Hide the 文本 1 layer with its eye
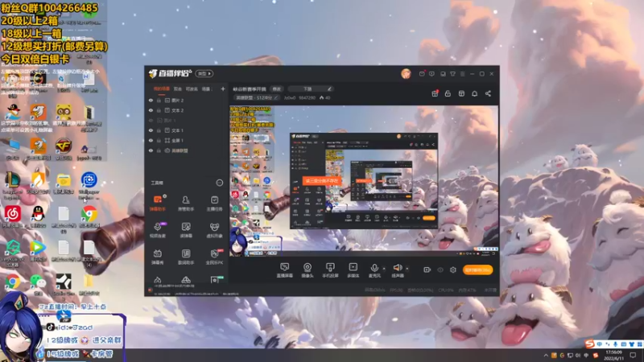Screen dimensions: 644x362 [x=151, y=130]
